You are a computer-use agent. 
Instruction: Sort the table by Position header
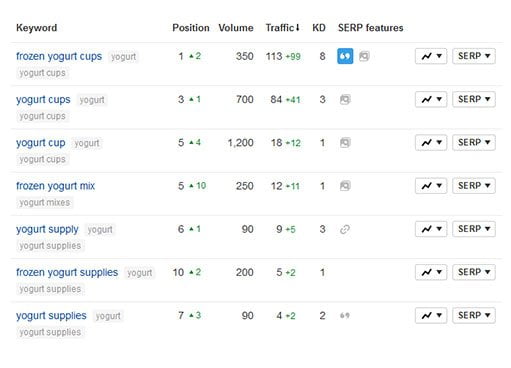click(191, 28)
